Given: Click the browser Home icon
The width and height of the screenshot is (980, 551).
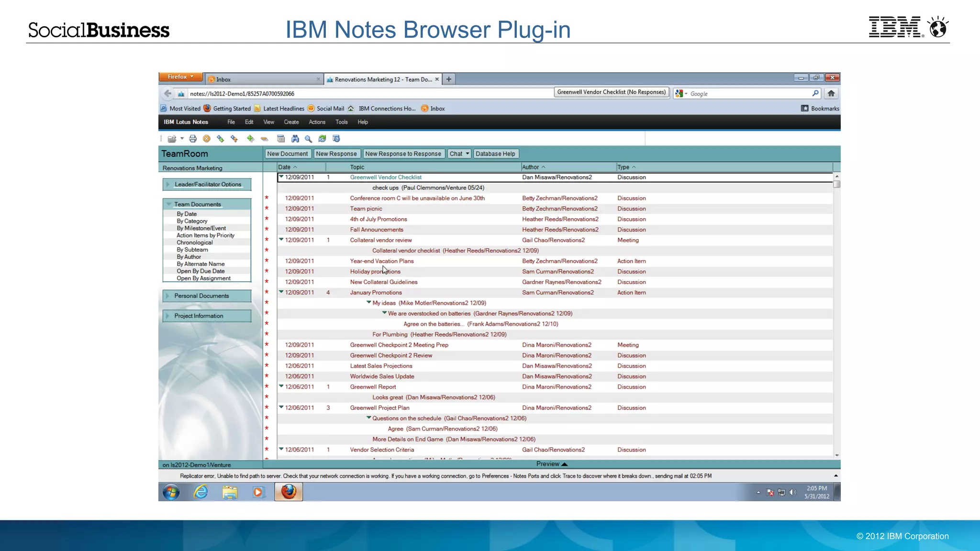Looking at the screenshot, I should click(831, 94).
